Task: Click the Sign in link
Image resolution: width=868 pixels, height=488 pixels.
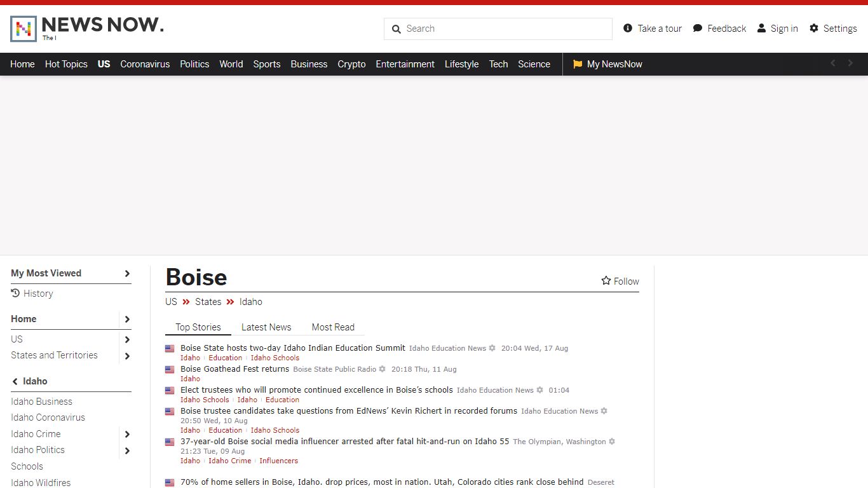Action: 784,29
